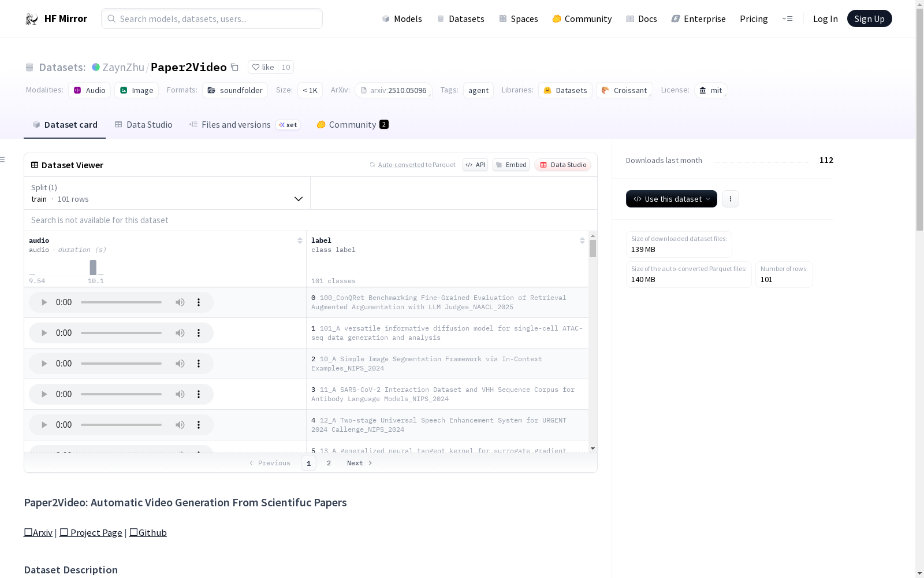
Task: Go to Models in the top navigation
Action: (402, 18)
